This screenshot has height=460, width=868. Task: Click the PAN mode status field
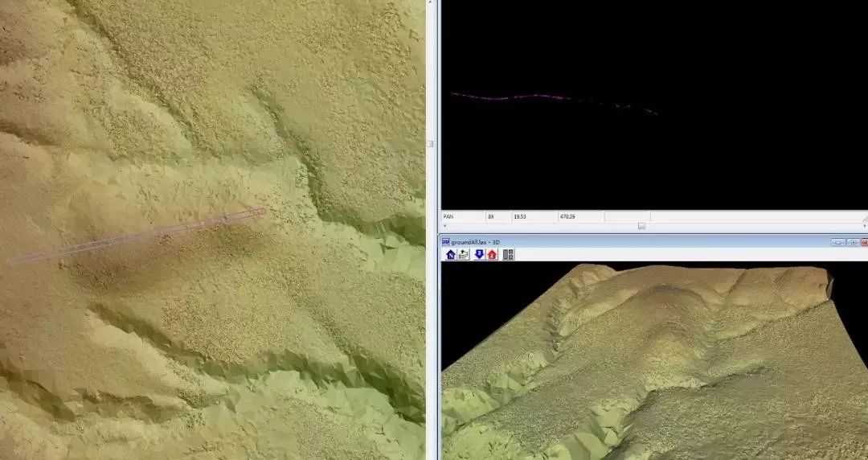pyautogui.click(x=462, y=216)
